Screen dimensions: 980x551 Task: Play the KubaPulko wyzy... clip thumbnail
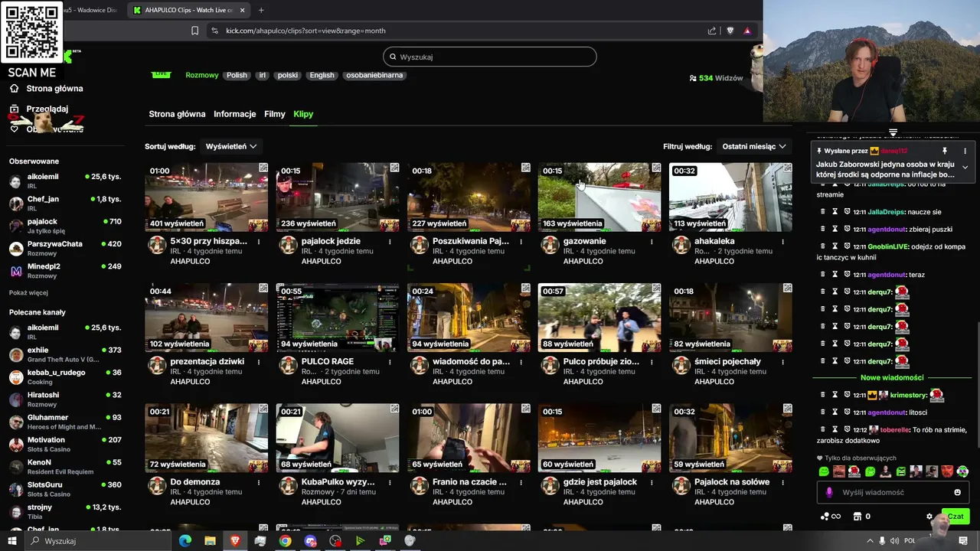click(x=338, y=439)
